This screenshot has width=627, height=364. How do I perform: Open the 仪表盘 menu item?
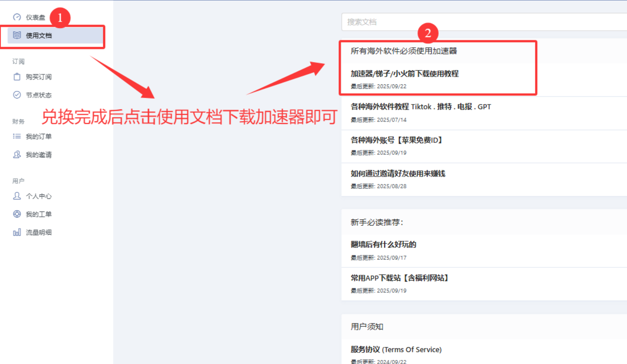pos(35,17)
